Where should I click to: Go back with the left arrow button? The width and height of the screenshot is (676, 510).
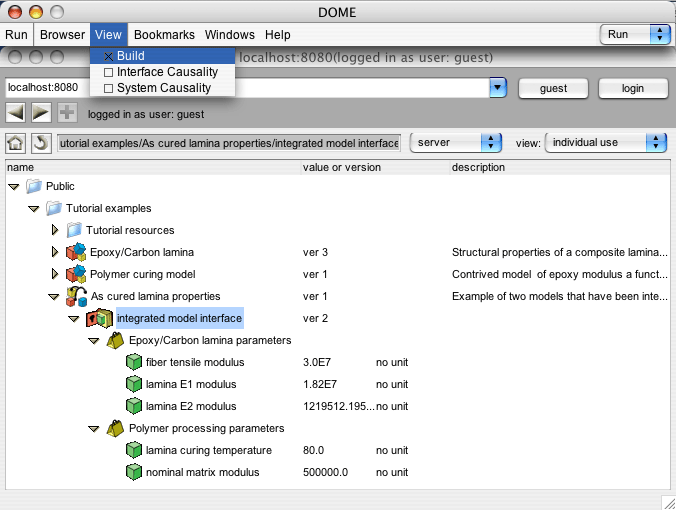[x=16, y=113]
